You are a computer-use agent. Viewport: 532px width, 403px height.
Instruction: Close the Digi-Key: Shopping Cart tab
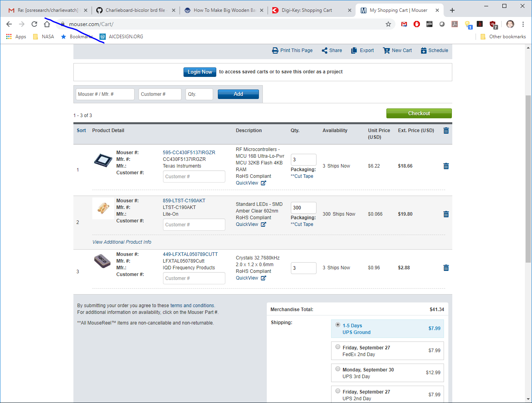(350, 10)
